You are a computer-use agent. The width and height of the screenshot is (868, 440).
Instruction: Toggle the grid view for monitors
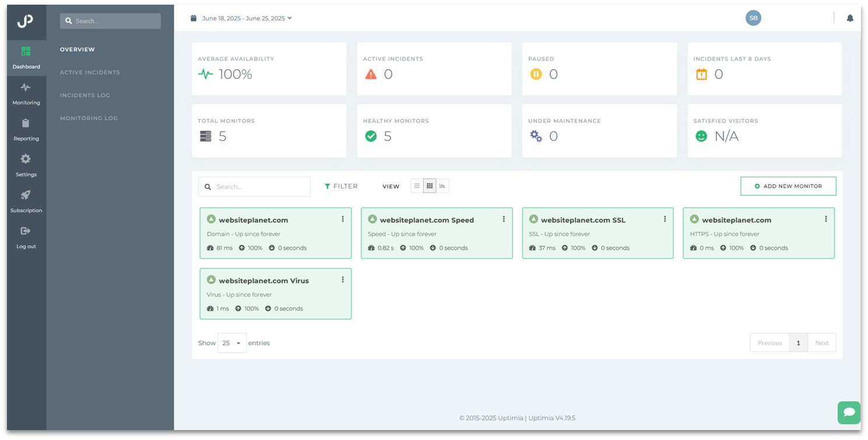[430, 186]
